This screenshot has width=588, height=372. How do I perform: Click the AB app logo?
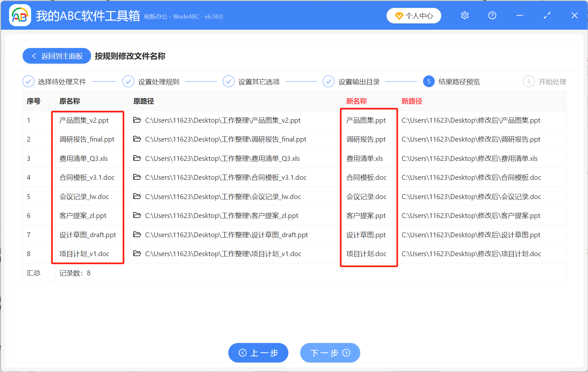pos(20,16)
